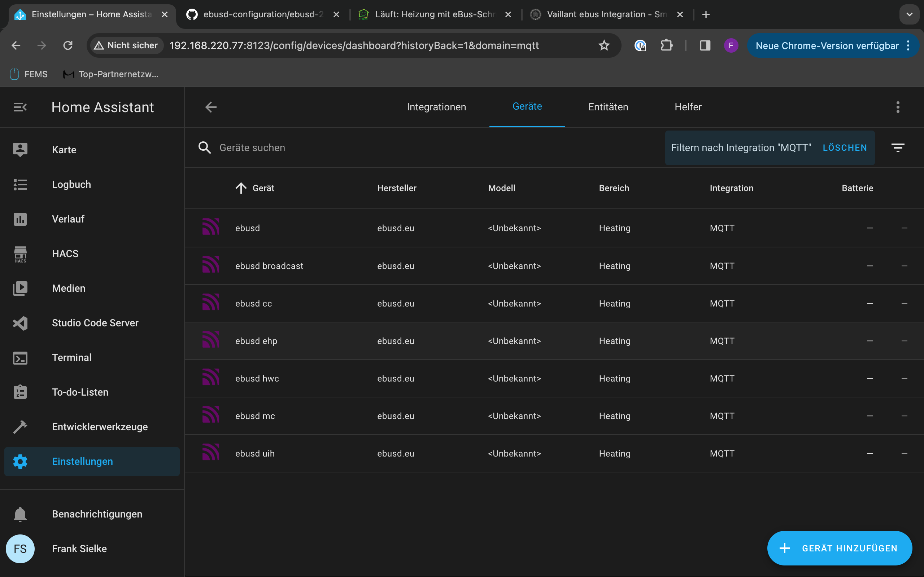Screen dimensions: 924x577
Task: Open the ebusd ehp device row
Action: (x=256, y=341)
